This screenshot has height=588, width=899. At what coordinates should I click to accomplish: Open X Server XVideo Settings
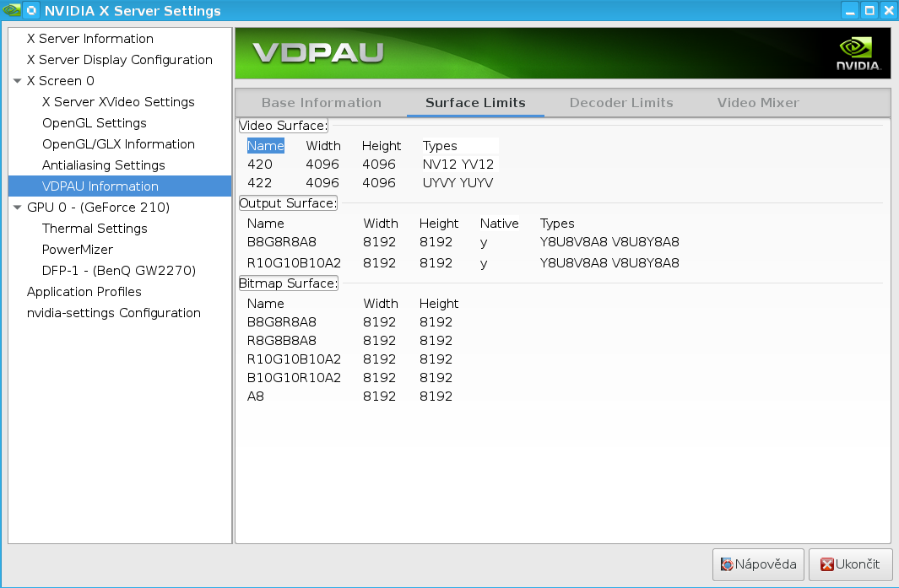coord(119,102)
